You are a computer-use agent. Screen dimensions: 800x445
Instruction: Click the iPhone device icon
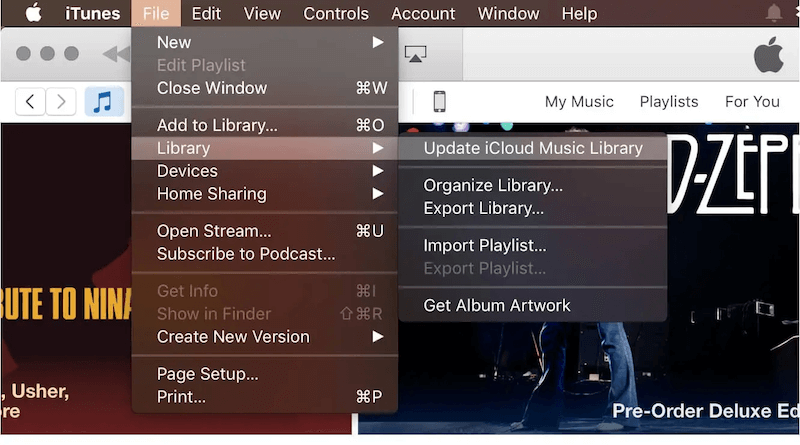(x=438, y=101)
